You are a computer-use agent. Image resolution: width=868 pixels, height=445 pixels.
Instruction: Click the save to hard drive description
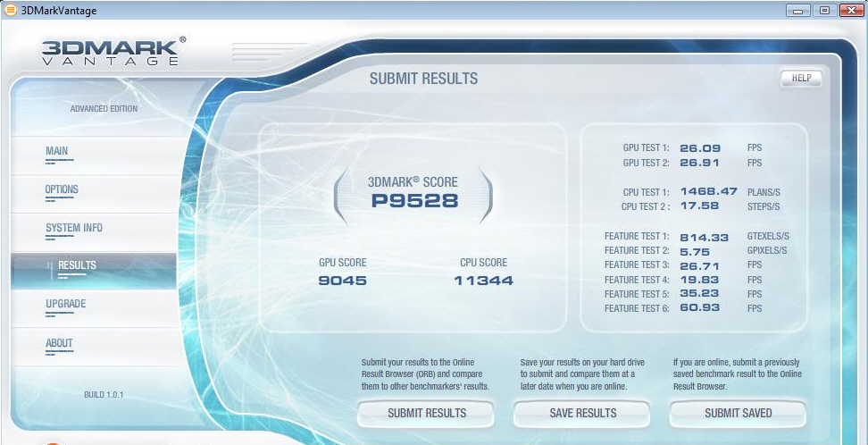[582, 374]
